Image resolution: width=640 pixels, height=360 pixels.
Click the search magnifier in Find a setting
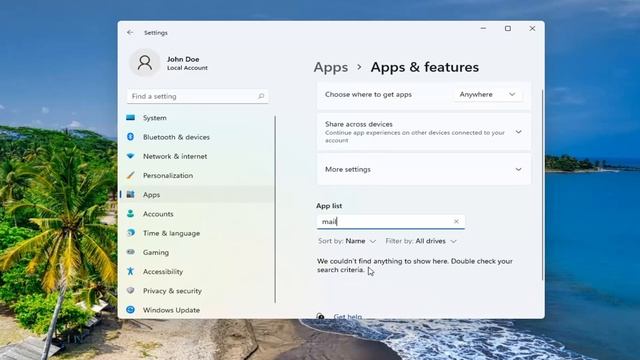261,96
